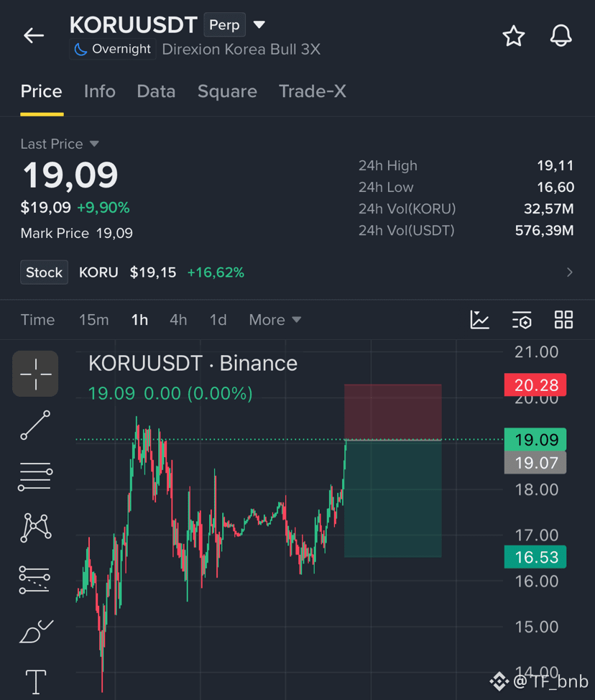Select the 15m timeframe
The image size is (595, 700).
[93, 320]
